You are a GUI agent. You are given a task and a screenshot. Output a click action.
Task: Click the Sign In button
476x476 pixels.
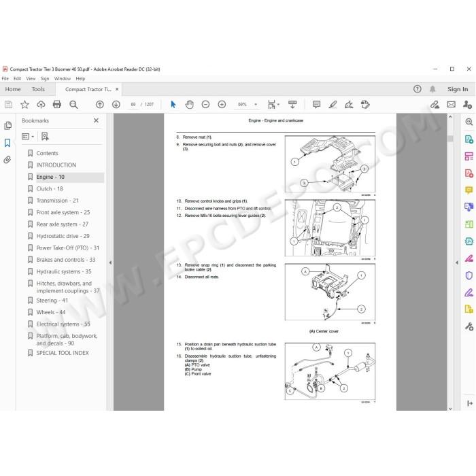pyautogui.click(x=458, y=89)
